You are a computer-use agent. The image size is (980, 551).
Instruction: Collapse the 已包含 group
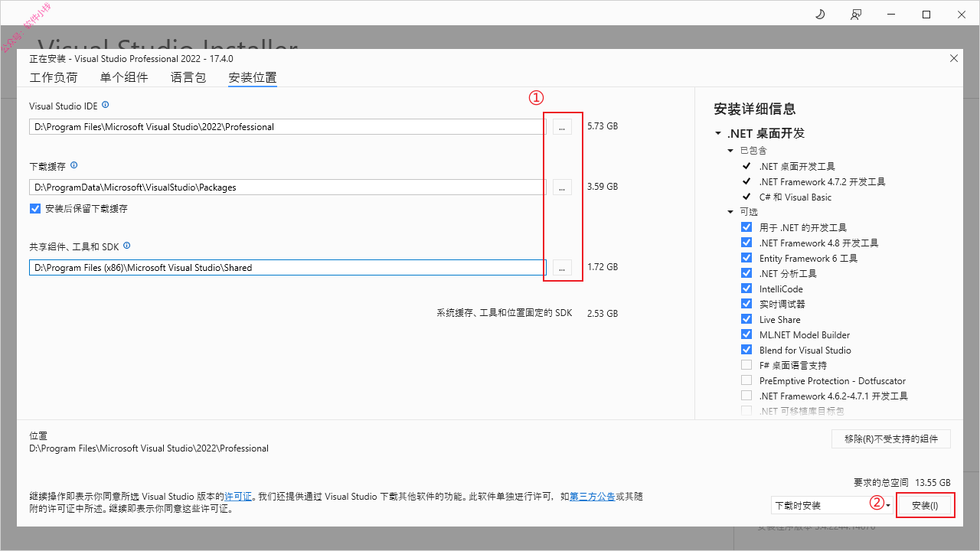[x=731, y=151]
